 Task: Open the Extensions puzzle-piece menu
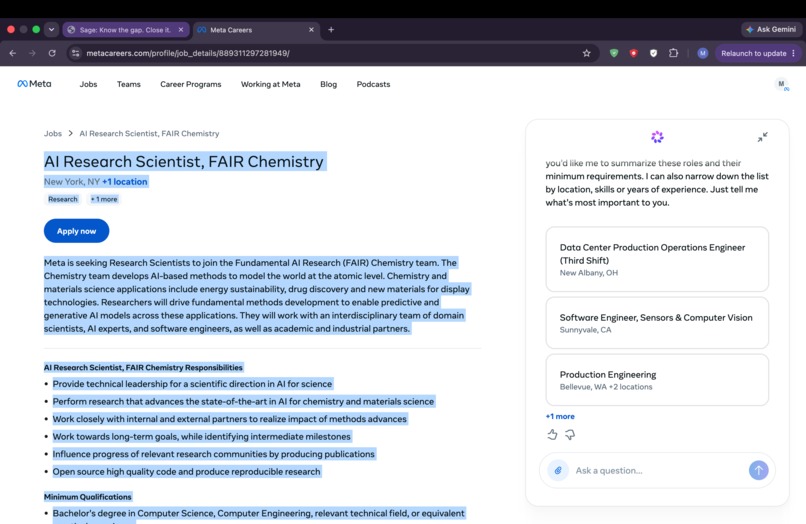coord(673,53)
